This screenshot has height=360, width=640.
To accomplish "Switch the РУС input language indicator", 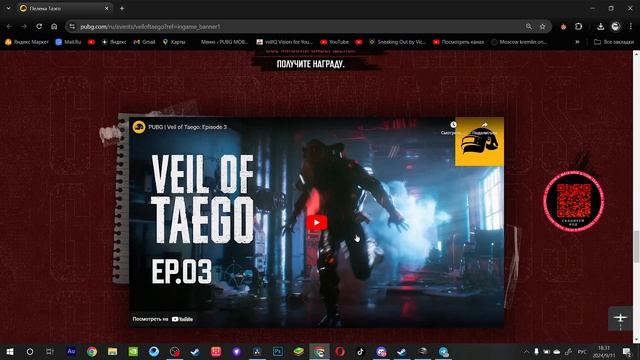I will [582, 351].
